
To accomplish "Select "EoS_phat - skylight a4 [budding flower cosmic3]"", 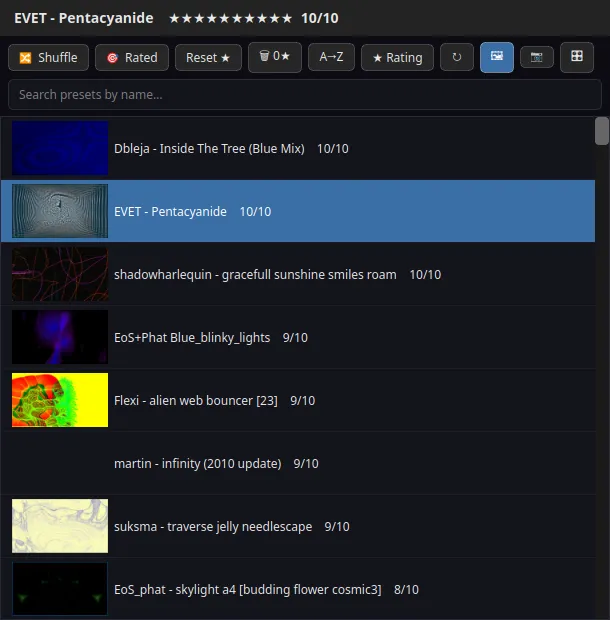I will 247,590.
